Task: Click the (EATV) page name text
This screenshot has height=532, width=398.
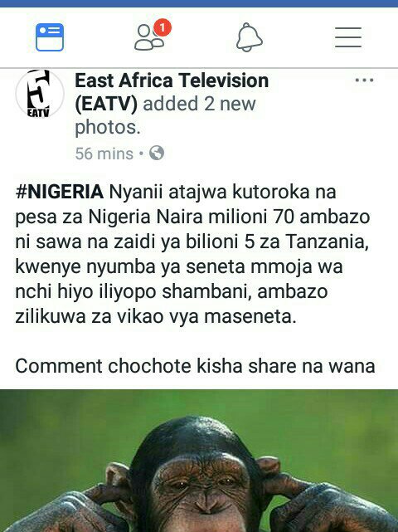Action: 106,104
